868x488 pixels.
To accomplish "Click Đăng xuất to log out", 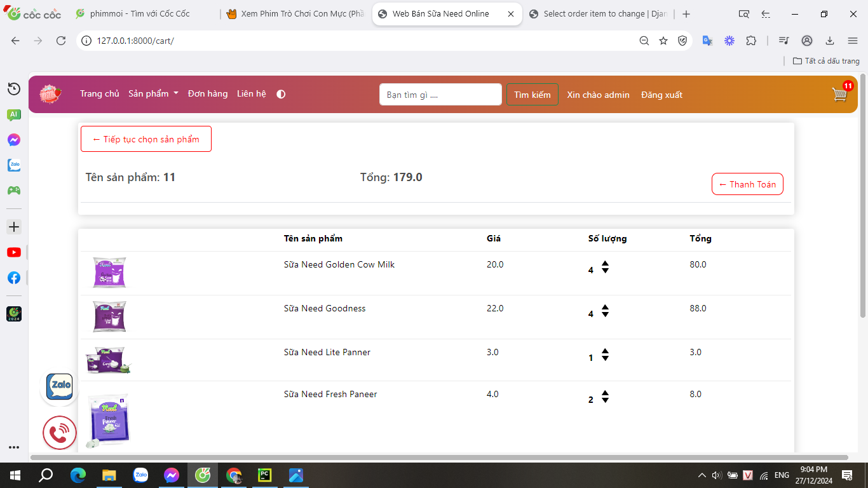I will pos(661,95).
